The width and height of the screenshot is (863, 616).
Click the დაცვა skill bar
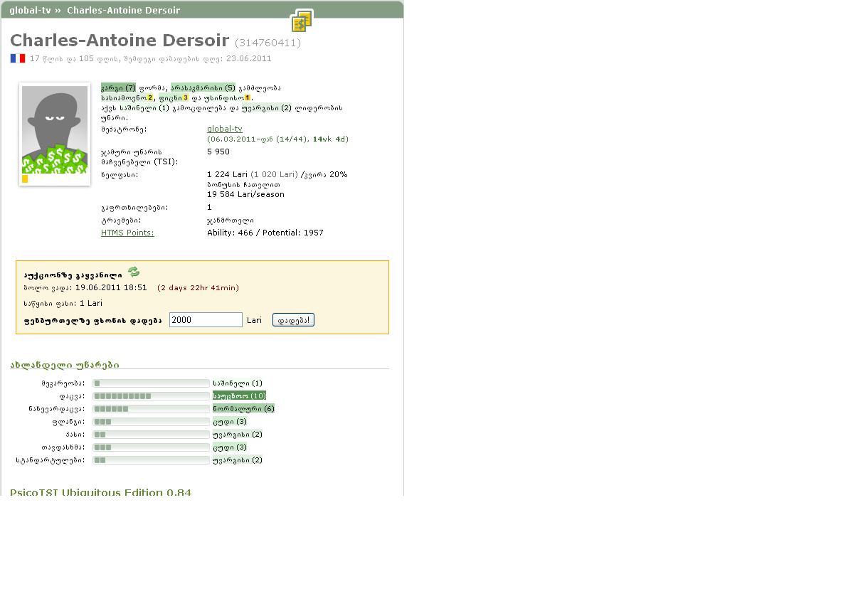[x=151, y=396]
